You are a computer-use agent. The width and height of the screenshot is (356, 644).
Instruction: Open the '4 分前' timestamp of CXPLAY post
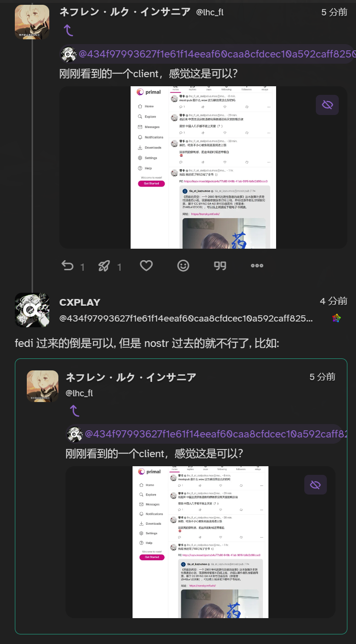coord(334,301)
